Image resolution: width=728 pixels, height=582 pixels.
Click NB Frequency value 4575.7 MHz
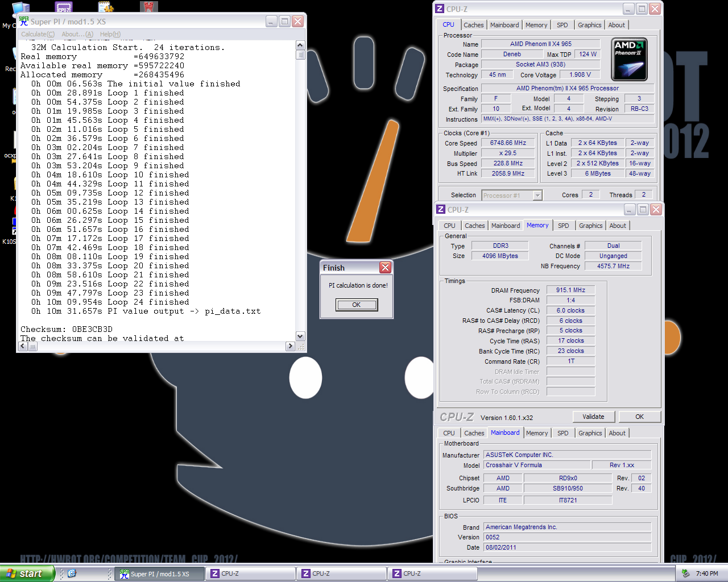pyautogui.click(x=613, y=266)
